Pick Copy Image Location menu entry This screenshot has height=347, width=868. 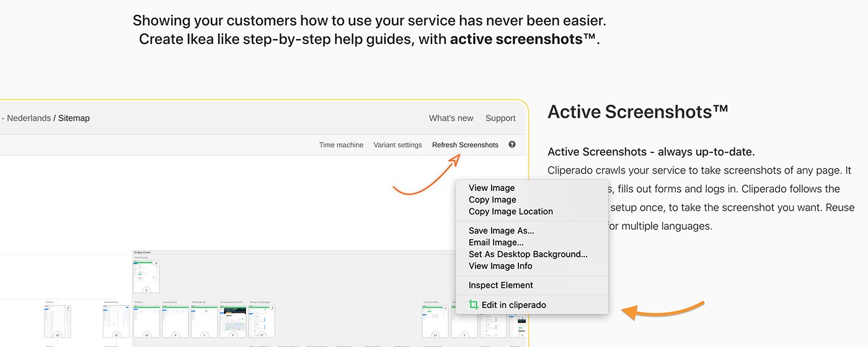[x=511, y=211]
